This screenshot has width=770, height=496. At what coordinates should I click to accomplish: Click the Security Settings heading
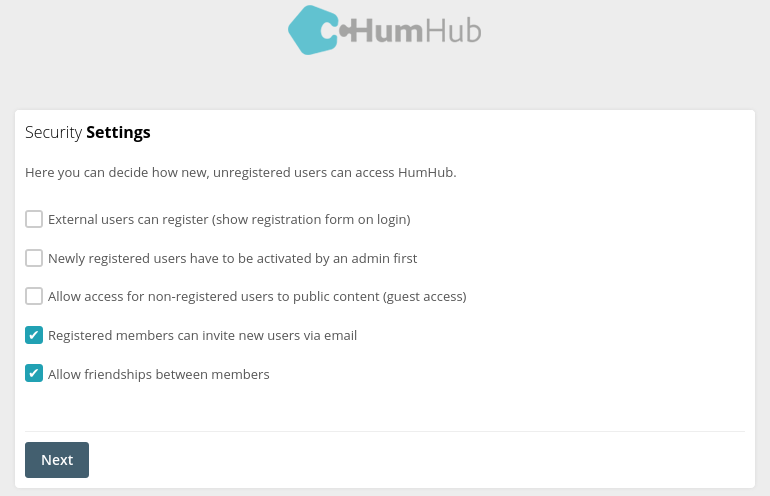tap(88, 133)
